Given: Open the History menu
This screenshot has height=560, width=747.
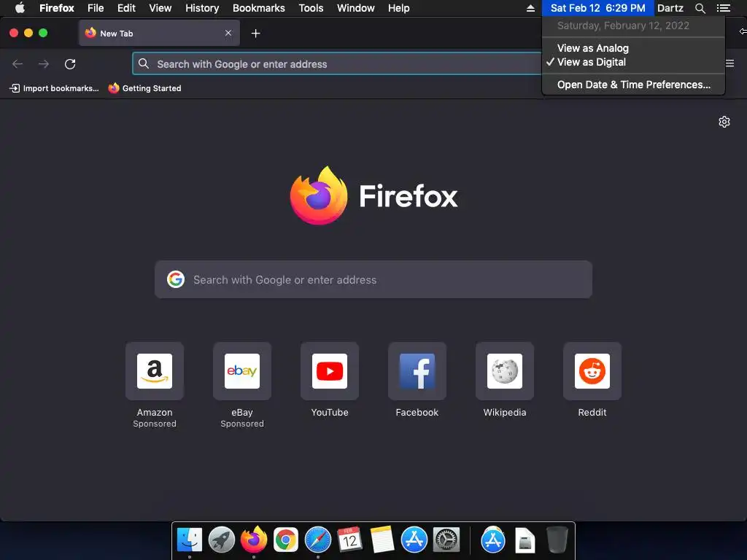Looking at the screenshot, I should [202, 8].
